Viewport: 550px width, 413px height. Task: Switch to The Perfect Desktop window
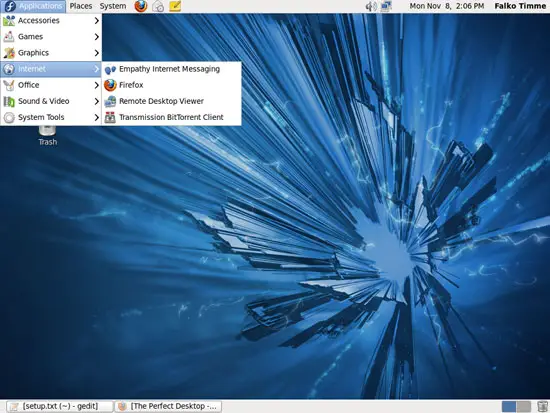point(169,406)
